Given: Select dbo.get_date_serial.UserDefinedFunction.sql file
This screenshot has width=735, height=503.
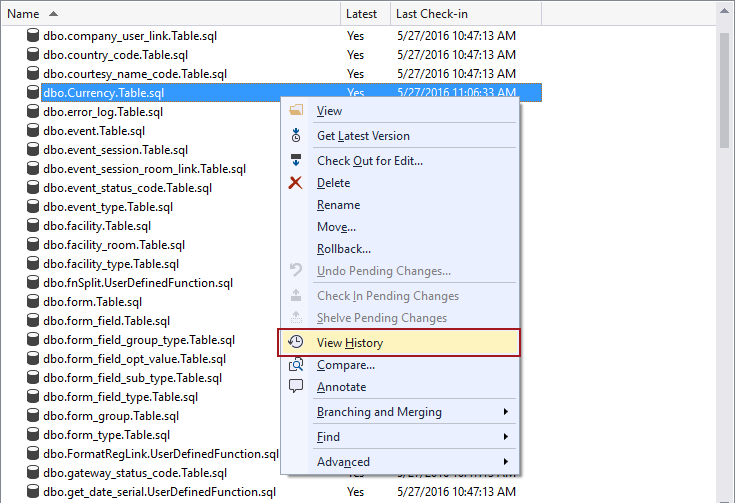Looking at the screenshot, I should point(159,492).
